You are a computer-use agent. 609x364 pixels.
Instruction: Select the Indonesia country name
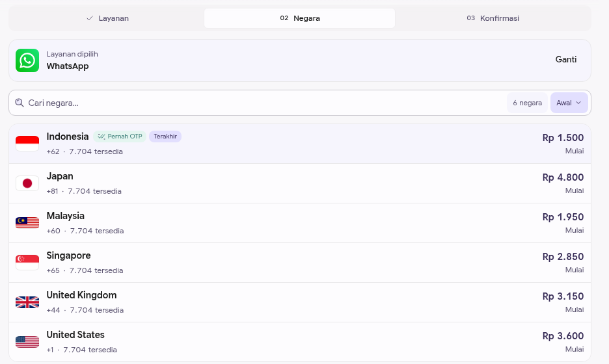(x=68, y=136)
